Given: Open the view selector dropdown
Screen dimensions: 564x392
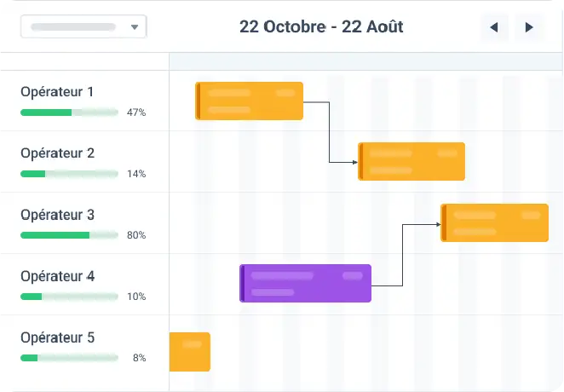Looking at the screenshot, I should [83, 26].
